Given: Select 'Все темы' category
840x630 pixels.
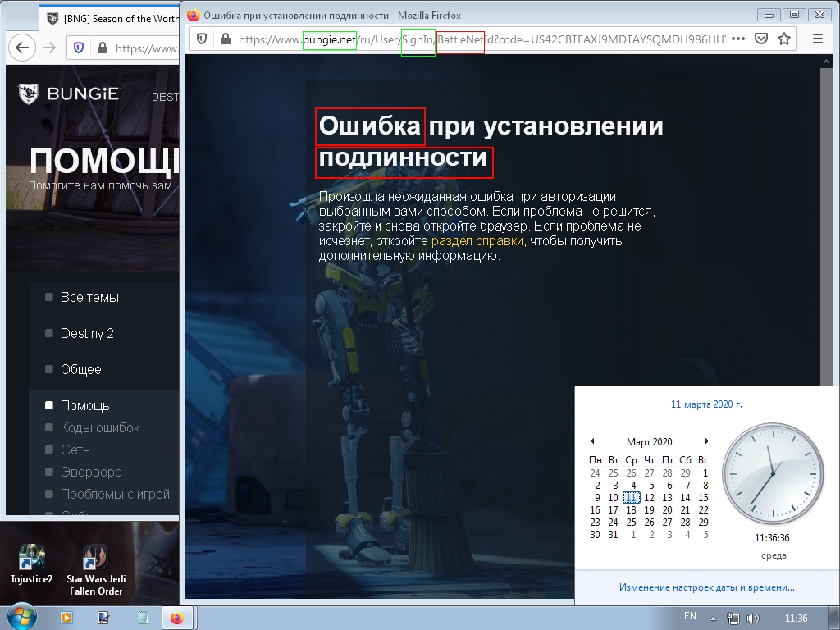Looking at the screenshot, I should tap(89, 297).
